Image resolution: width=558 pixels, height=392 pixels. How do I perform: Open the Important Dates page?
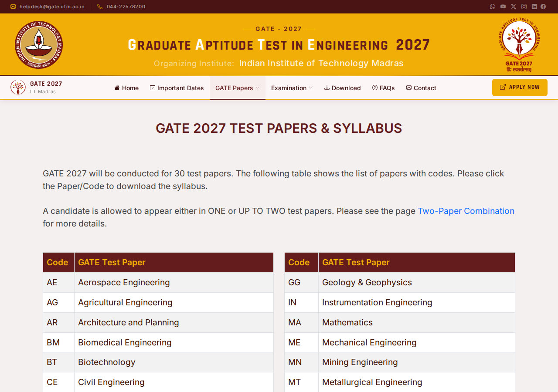coord(177,88)
